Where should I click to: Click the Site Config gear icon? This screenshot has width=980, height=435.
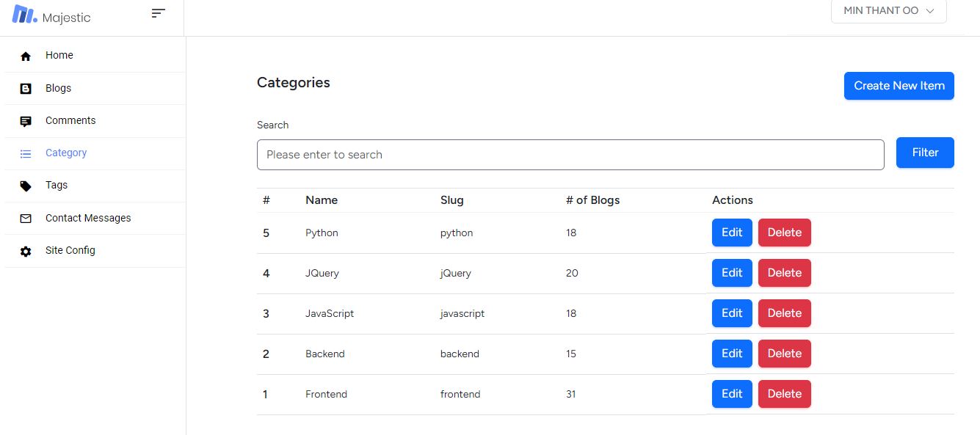[26, 251]
